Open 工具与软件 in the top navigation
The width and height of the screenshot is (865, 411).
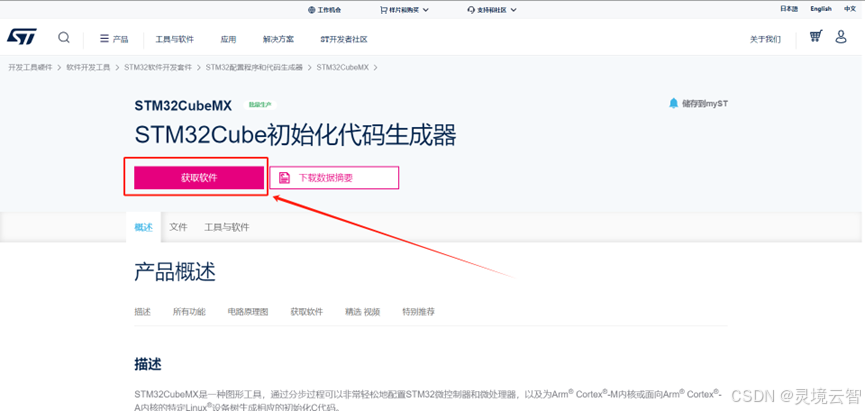[174, 39]
